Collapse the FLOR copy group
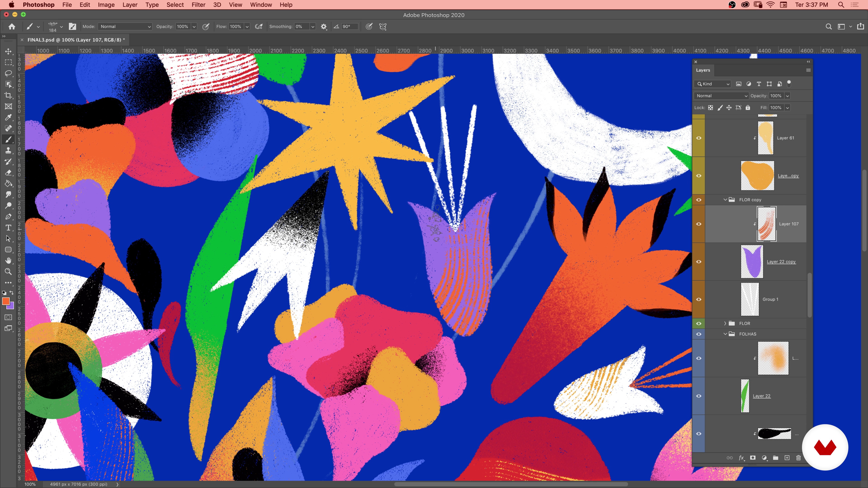Viewport: 868px width, 488px height. pos(725,200)
